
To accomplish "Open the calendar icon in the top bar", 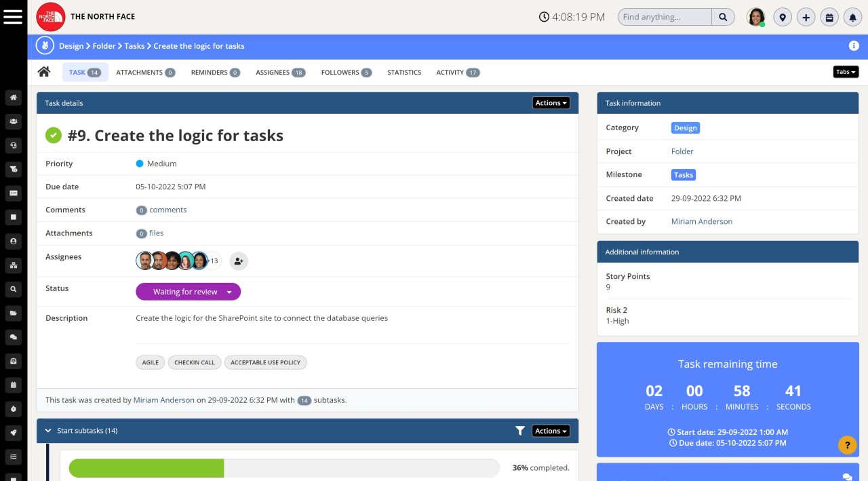I will click(x=829, y=16).
